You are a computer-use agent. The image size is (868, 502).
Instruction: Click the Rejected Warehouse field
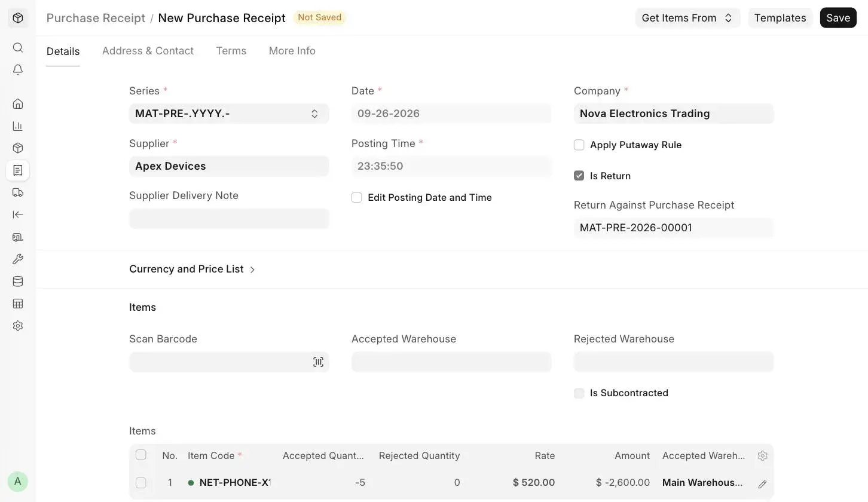[674, 362]
